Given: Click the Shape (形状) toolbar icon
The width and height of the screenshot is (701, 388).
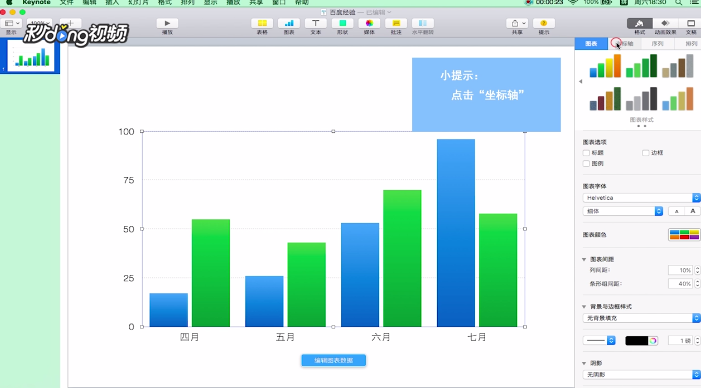Looking at the screenshot, I should coord(342,23).
